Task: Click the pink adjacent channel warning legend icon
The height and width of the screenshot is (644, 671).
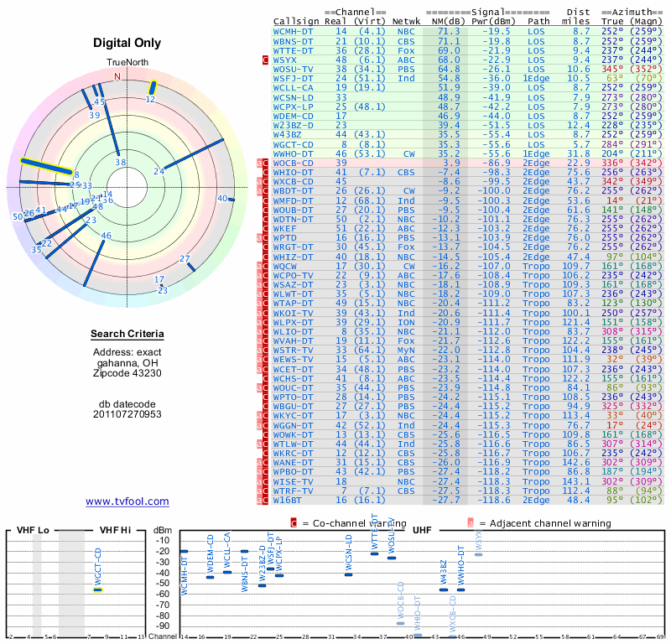Action: pyautogui.click(x=471, y=522)
